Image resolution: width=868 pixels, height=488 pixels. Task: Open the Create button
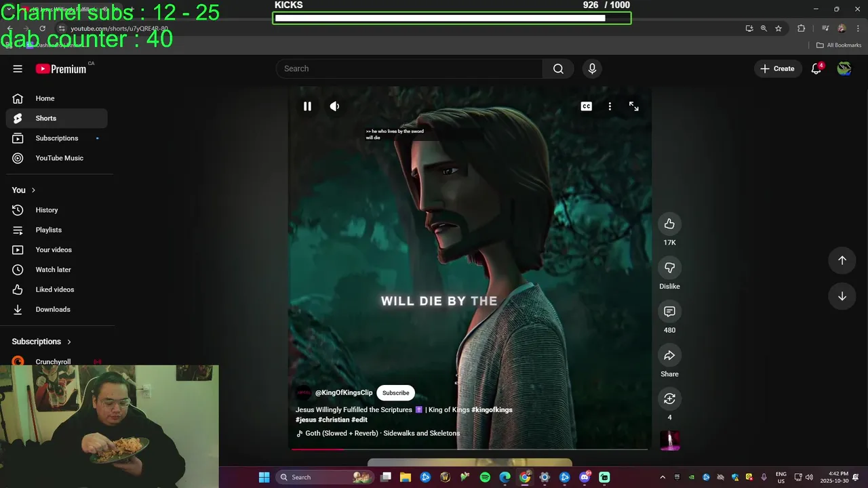tap(777, 68)
